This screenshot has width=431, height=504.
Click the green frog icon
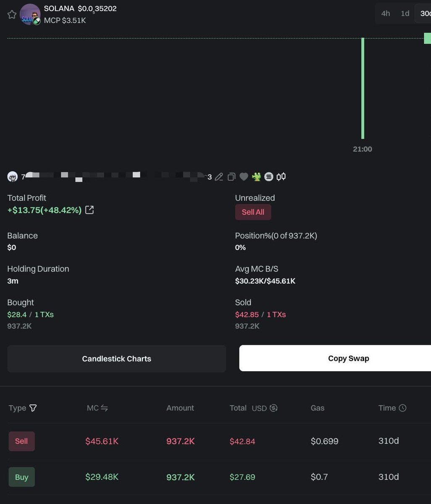click(257, 177)
